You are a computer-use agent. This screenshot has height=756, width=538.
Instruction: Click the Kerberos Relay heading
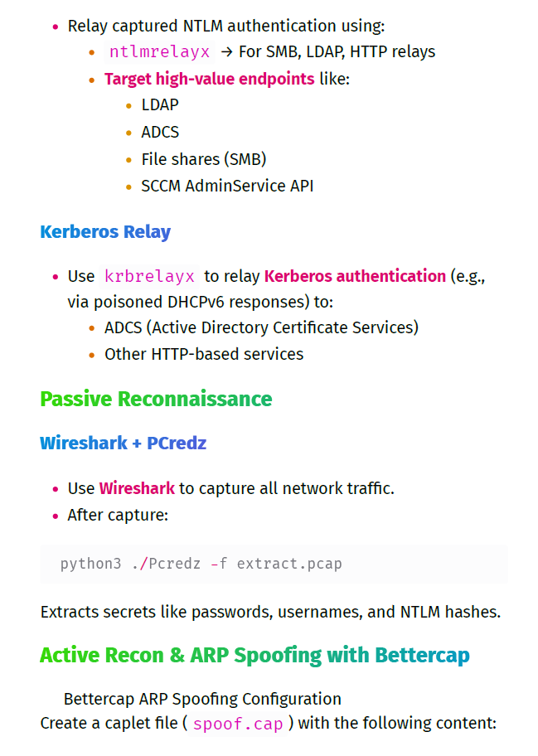[x=105, y=232]
